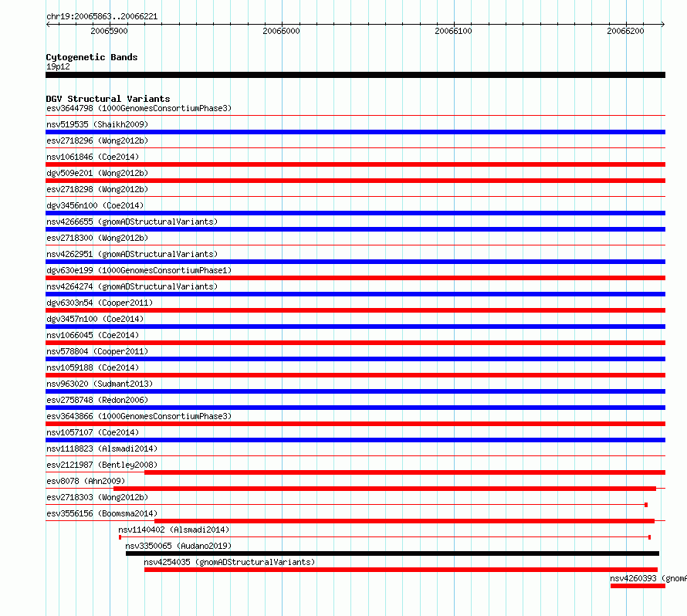The image size is (687, 616).
Task: Click ruler position 20066100
Action: [x=453, y=31]
